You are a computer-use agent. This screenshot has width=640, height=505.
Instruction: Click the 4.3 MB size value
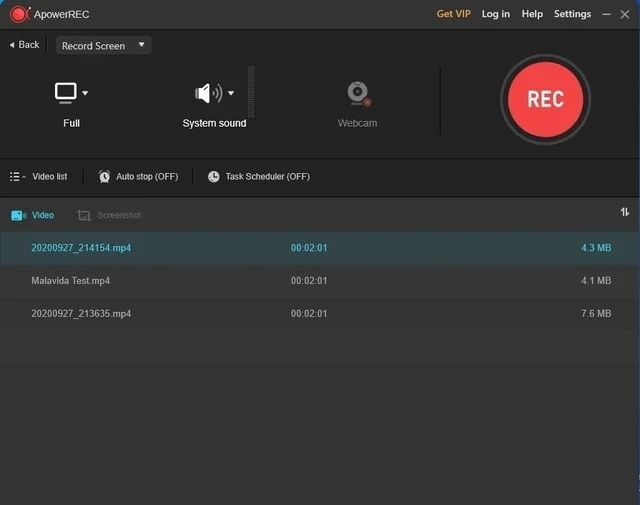click(596, 248)
